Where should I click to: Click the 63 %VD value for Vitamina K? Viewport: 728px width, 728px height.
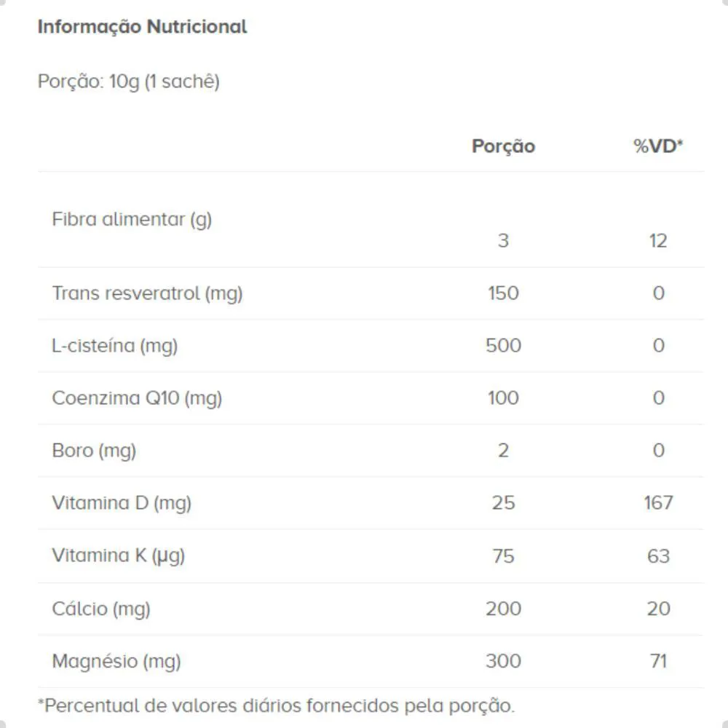point(658,557)
